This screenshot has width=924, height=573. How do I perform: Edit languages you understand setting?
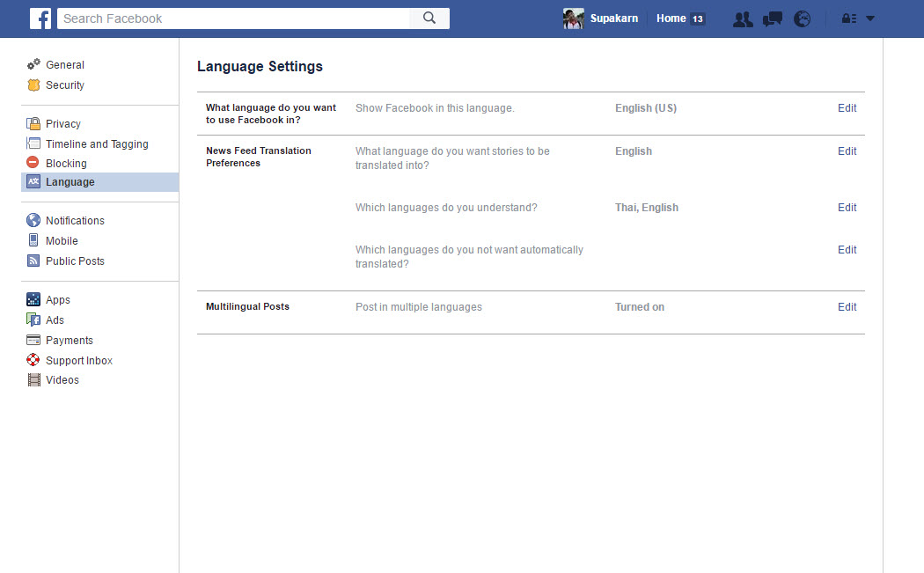(847, 208)
